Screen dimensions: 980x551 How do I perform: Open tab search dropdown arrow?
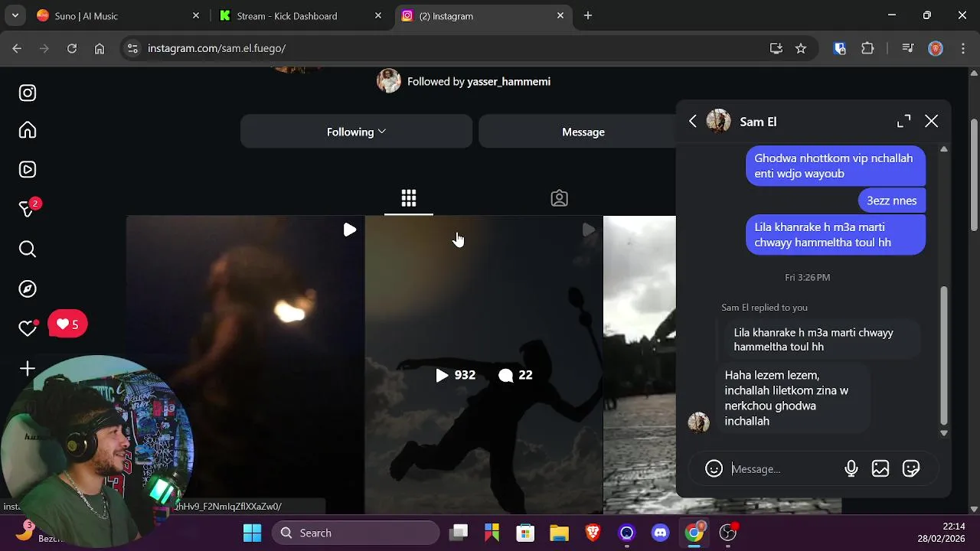15,15
